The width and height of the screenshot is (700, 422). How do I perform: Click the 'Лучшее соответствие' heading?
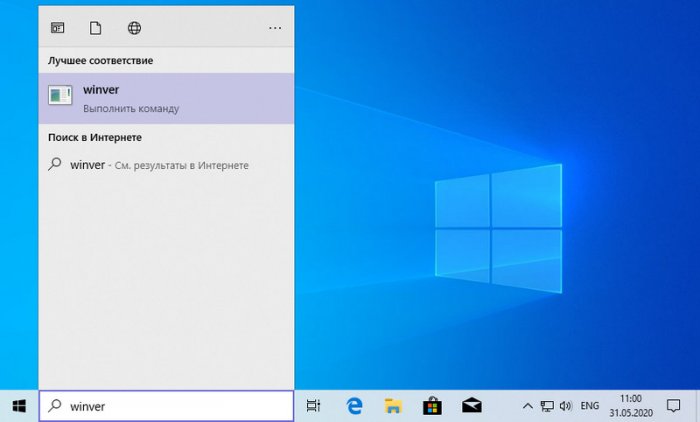(100, 61)
